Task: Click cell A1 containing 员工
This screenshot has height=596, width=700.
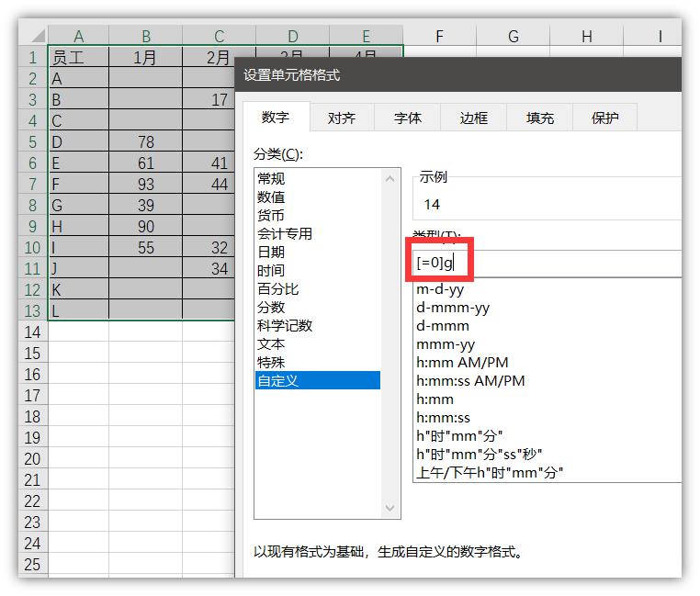Action: (79, 57)
